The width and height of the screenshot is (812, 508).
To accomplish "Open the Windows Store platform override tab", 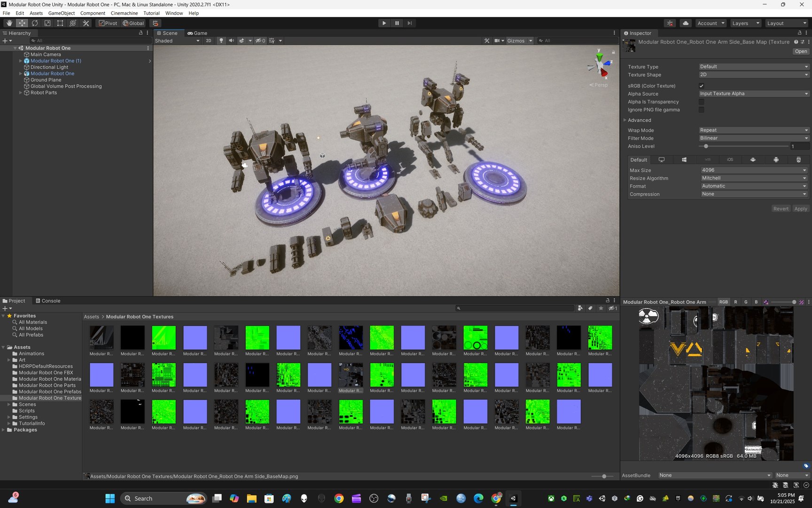I will tap(684, 160).
